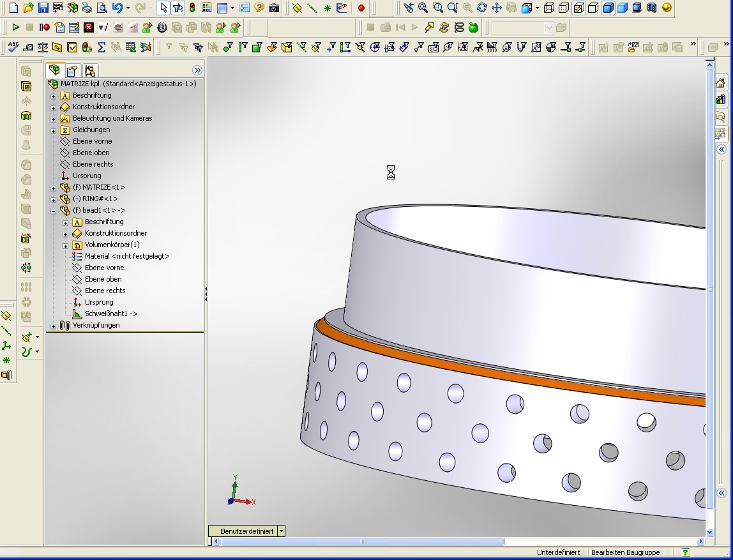Click the Save diskette icon
Screen dimensions: 733x560
(43, 8)
